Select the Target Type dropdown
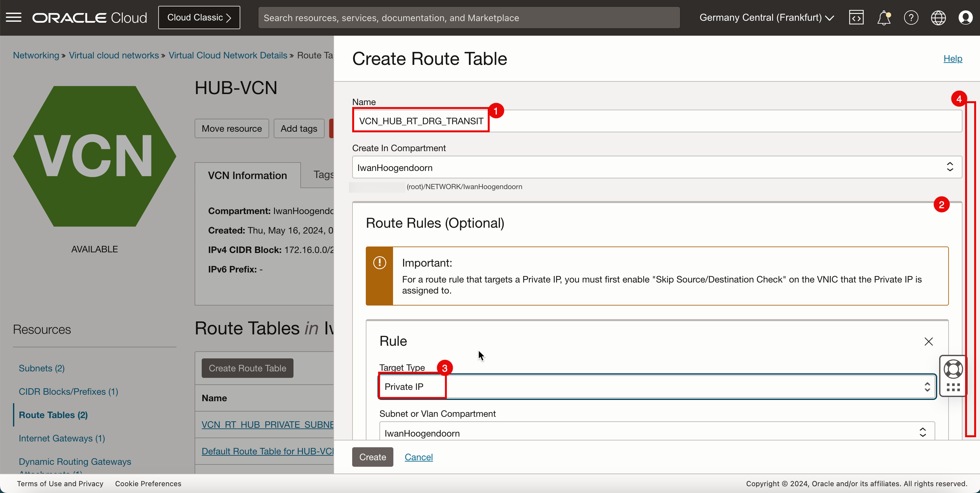The height and width of the screenshot is (493, 980). (657, 386)
